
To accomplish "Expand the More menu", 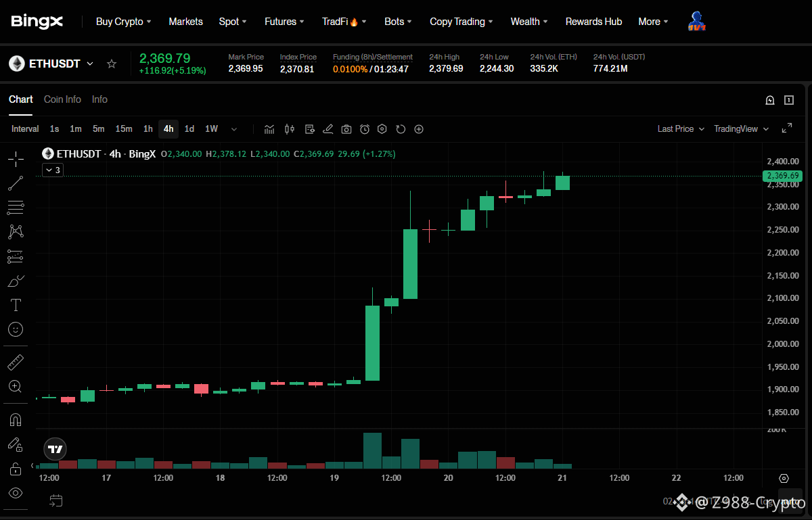I will tap(653, 22).
